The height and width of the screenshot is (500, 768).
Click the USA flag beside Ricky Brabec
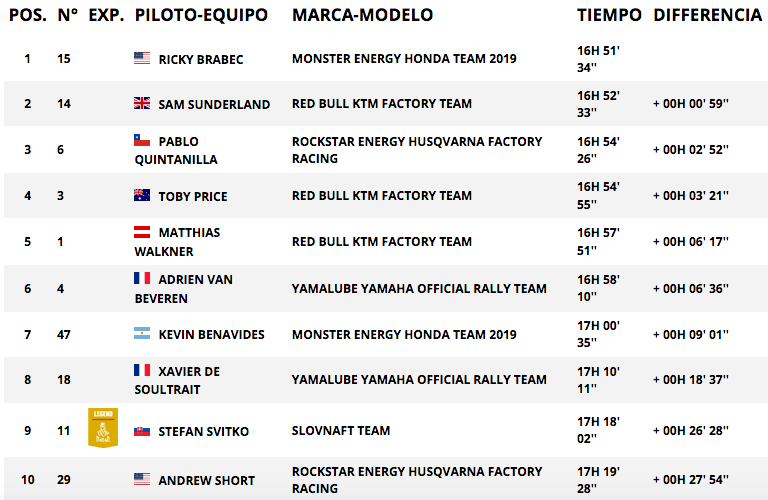[x=142, y=58]
